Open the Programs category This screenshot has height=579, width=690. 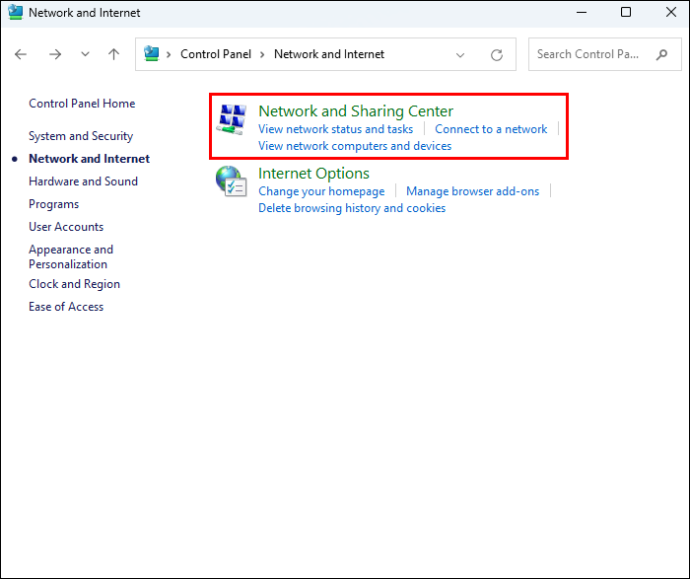coord(54,204)
